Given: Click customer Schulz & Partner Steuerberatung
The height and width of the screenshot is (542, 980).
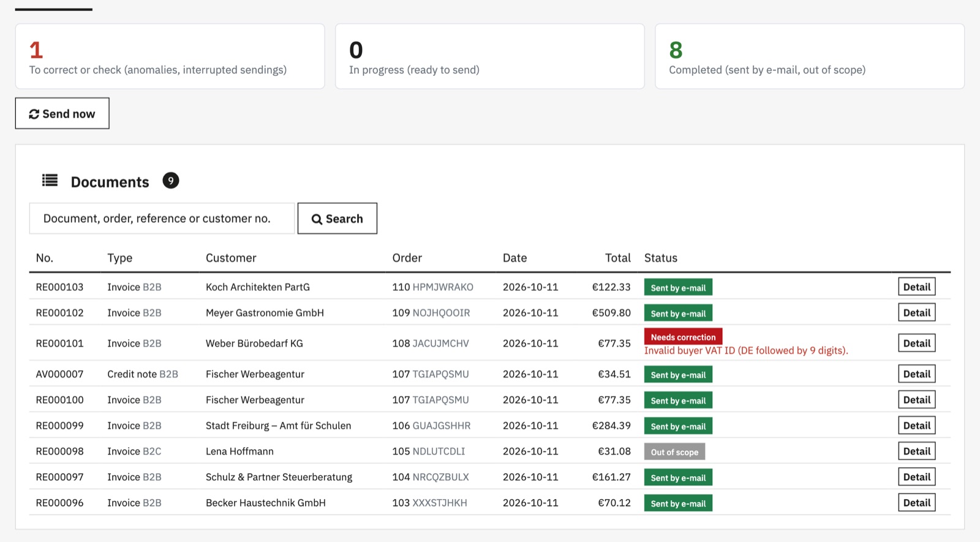Looking at the screenshot, I should [x=279, y=476].
